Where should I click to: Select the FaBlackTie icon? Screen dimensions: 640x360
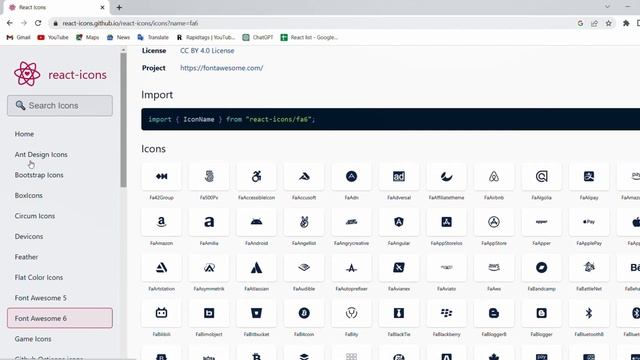(x=399, y=313)
